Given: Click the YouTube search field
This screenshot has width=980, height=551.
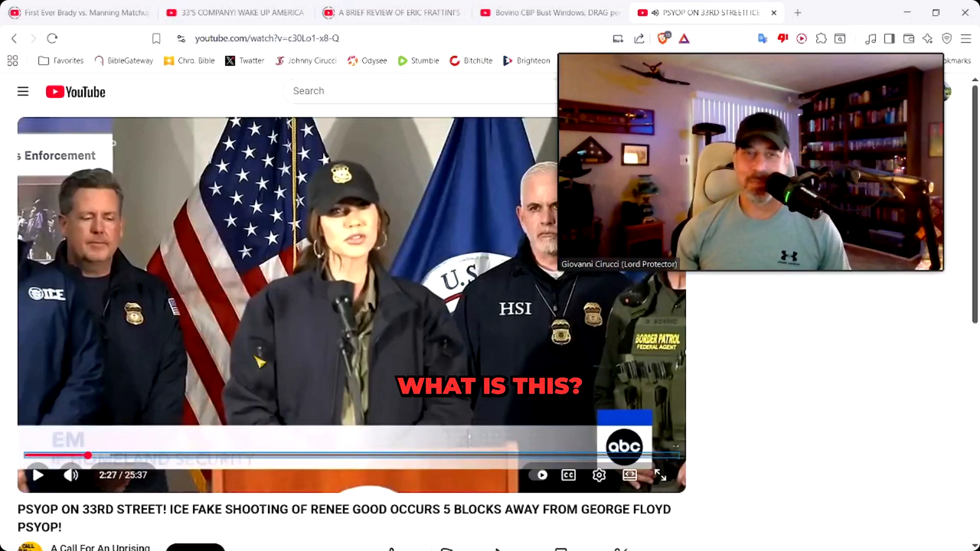Looking at the screenshot, I should (421, 91).
